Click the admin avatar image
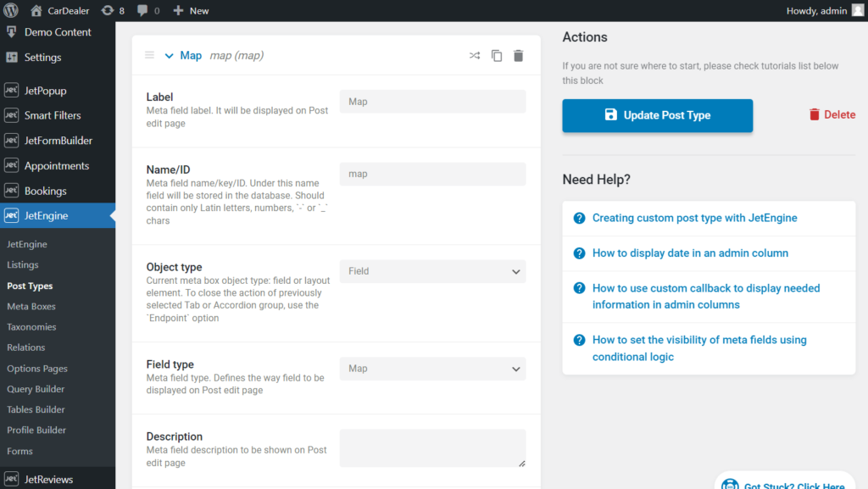This screenshot has height=489, width=868. tap(858, 10)
